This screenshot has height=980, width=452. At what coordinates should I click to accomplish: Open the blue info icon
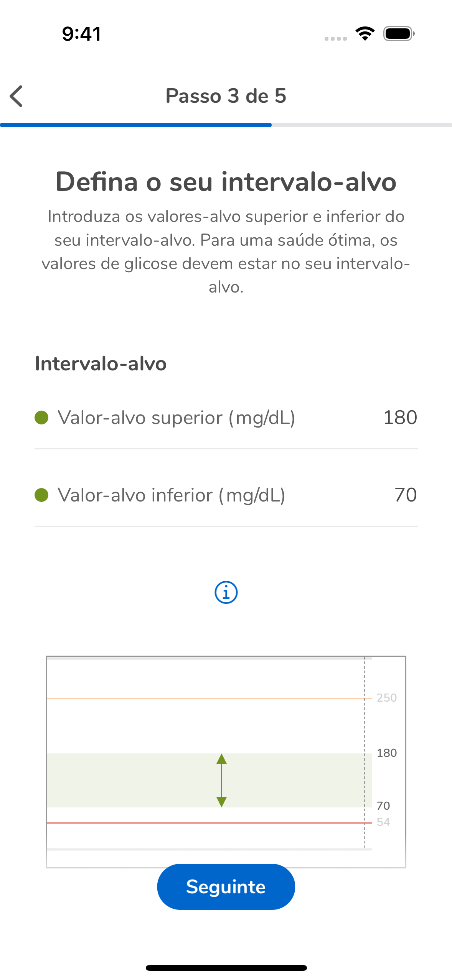click(226, 592)
